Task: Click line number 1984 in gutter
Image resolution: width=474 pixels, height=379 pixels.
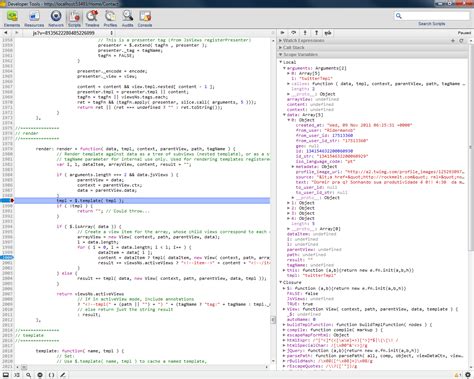Action: pyautogui.click(x=7, y=175)
